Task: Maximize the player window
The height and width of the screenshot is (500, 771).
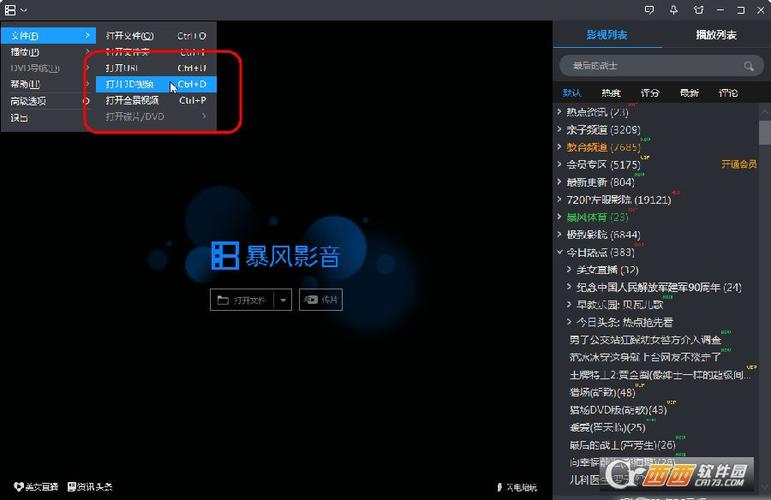Action: pos(741,10)
